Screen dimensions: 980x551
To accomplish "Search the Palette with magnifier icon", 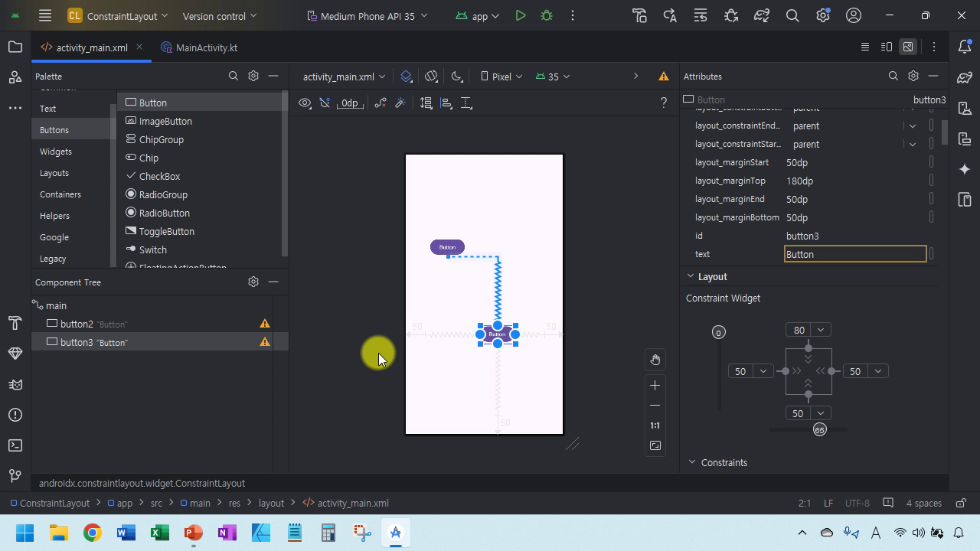I will (234, 76).
